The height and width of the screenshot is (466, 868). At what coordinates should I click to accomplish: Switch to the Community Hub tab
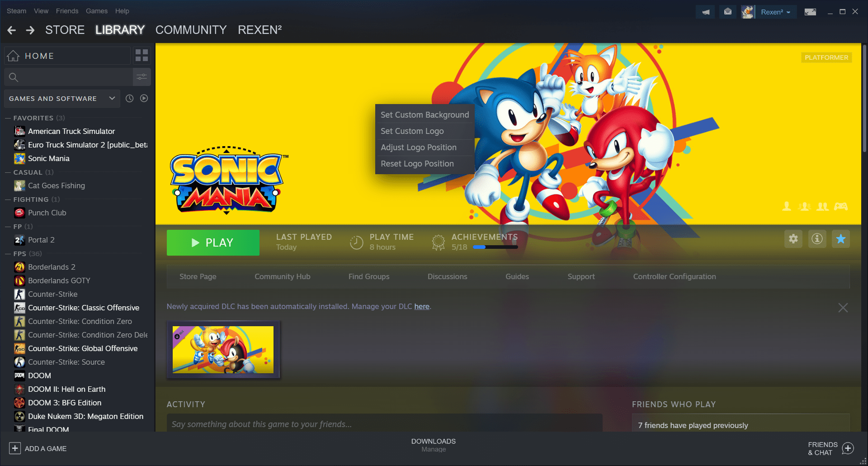[282, 276]
